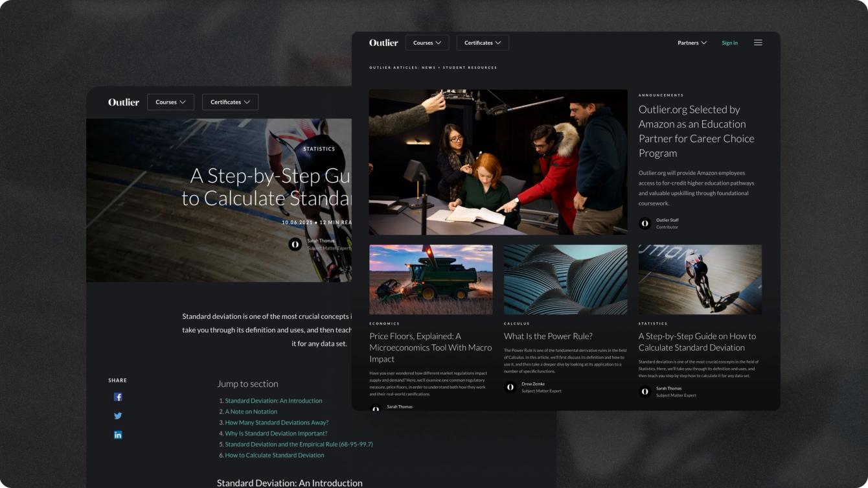Click the STATISTICS label in the article hero

click(x=319, y=149)
